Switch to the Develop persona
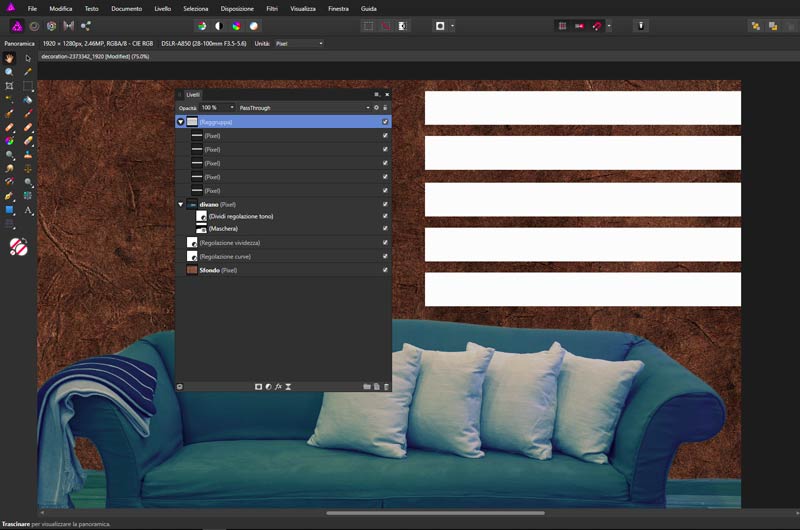This screenshot has height=530, width=800. (x=52, y=26)
